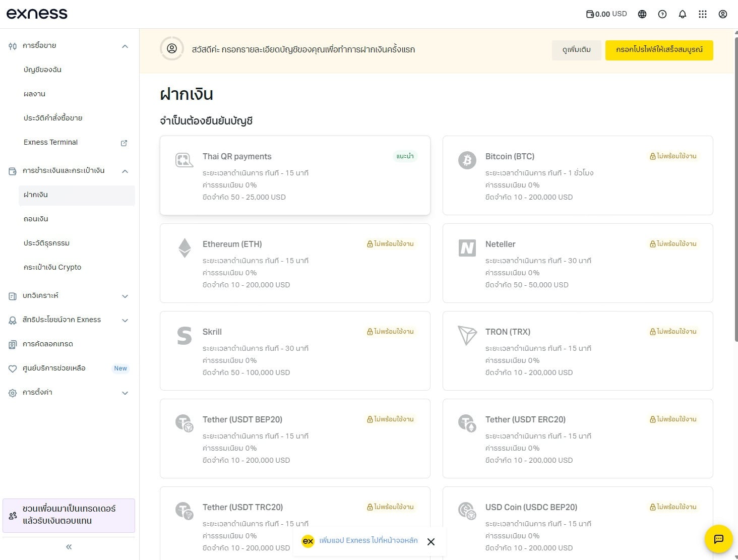738x560 pixels.
Task: Open the apps grid menu icon
Action: coord(703,14)
